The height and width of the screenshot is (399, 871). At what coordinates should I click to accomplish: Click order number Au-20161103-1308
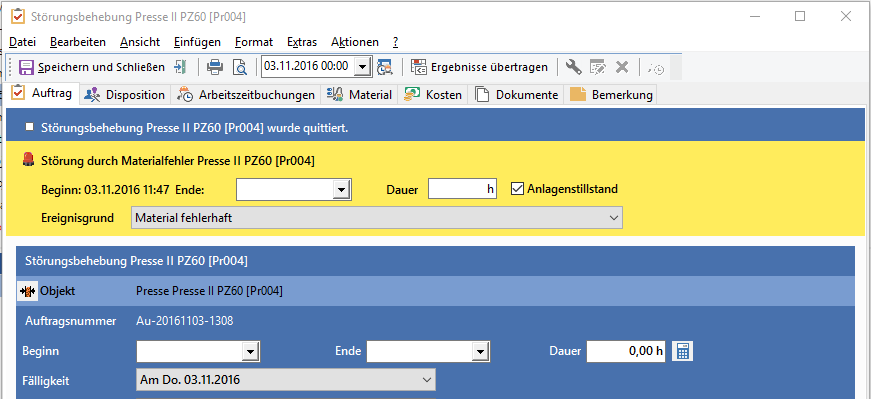[x=184, y=321]
